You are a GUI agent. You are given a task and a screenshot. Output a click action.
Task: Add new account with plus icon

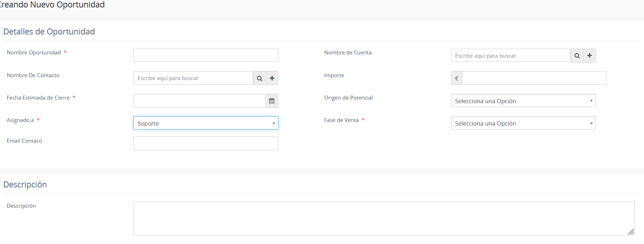click(590, 55)
